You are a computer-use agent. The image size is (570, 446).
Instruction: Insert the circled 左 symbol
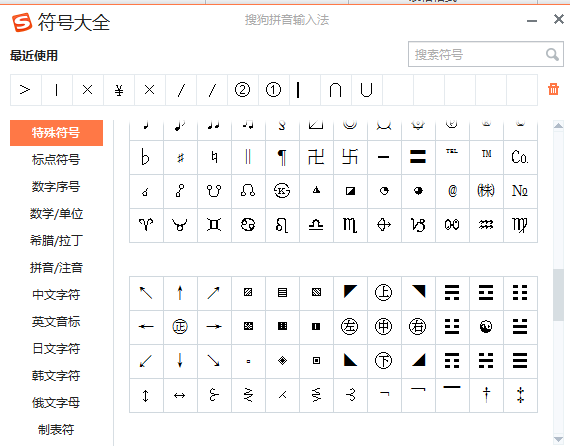(350, 327)
